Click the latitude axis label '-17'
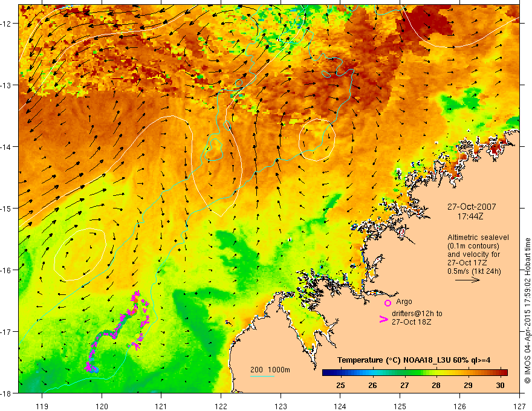The width and height of the screenshot is (532, 411). tap(6, 332)
